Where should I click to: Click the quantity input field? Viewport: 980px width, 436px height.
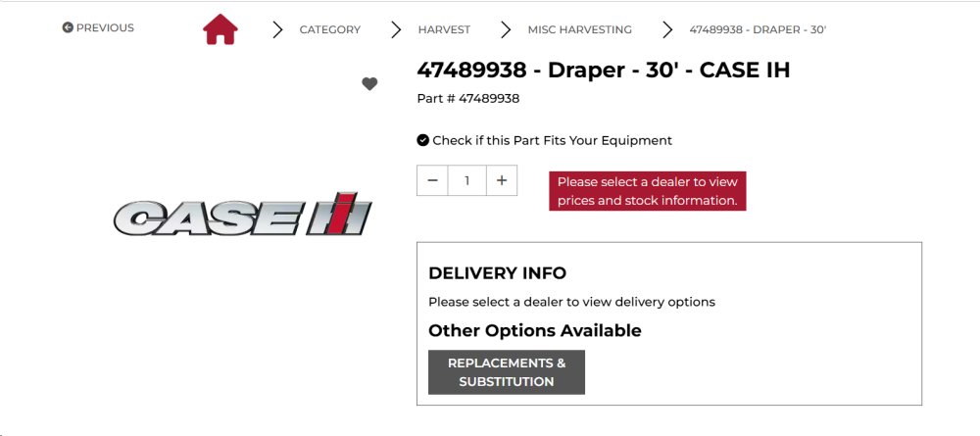pyautogui.click(x=466, y=180)
